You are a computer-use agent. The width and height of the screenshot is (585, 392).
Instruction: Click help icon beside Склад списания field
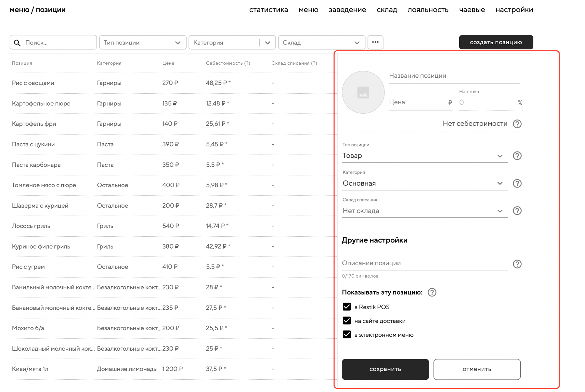tap(517, 211)
